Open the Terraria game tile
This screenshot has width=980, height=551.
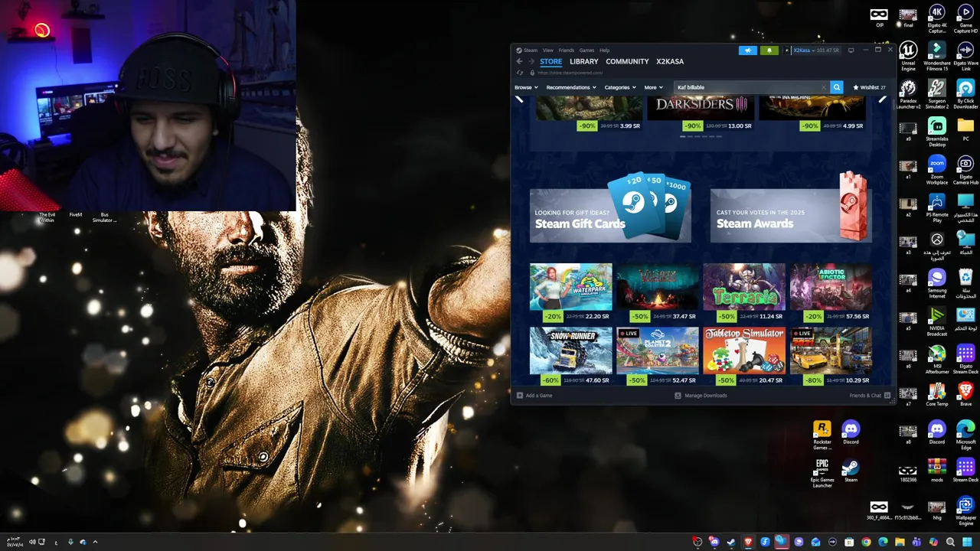click(x=744, y=293)
